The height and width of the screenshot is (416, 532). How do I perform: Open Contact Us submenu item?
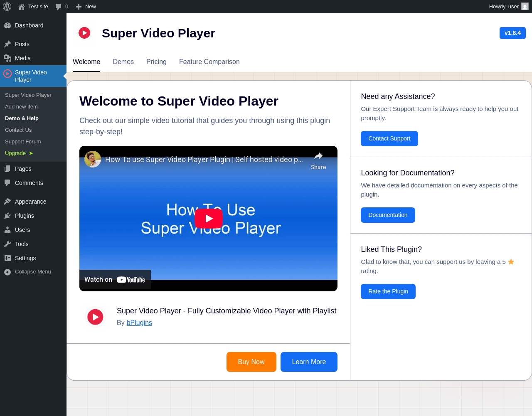tap(18, 130)
